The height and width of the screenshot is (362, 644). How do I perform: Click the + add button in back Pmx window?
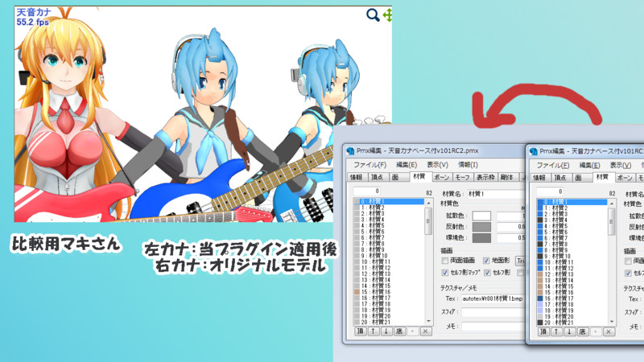pos(412,331)
